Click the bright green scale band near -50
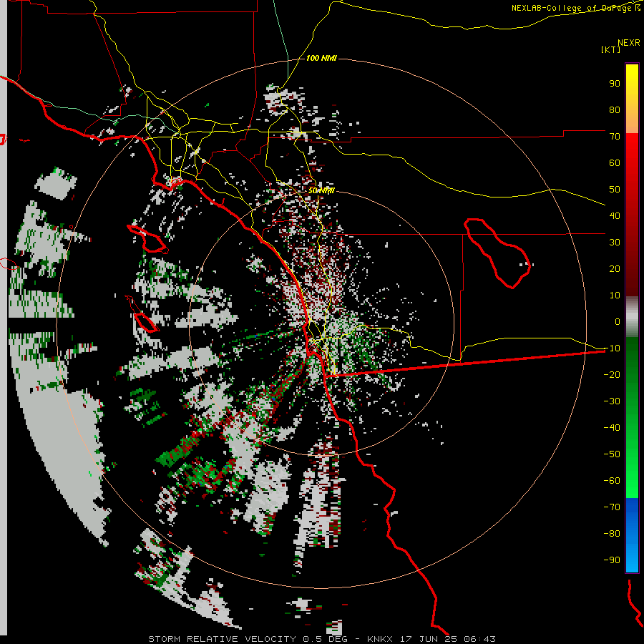Viewport: 644px width, 644px height. coord(632,456)
